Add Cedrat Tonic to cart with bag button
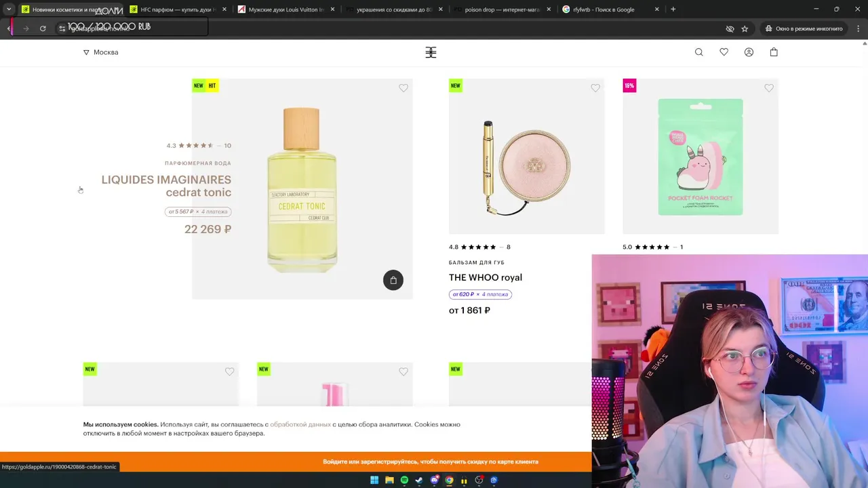 click(x=393, y=280)
